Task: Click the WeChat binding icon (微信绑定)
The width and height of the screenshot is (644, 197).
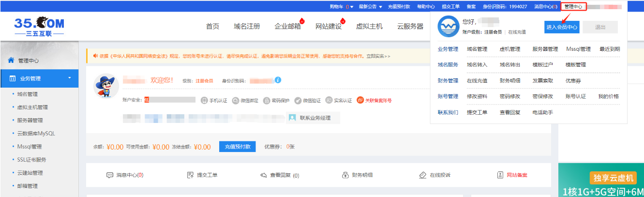Action: 236,101
